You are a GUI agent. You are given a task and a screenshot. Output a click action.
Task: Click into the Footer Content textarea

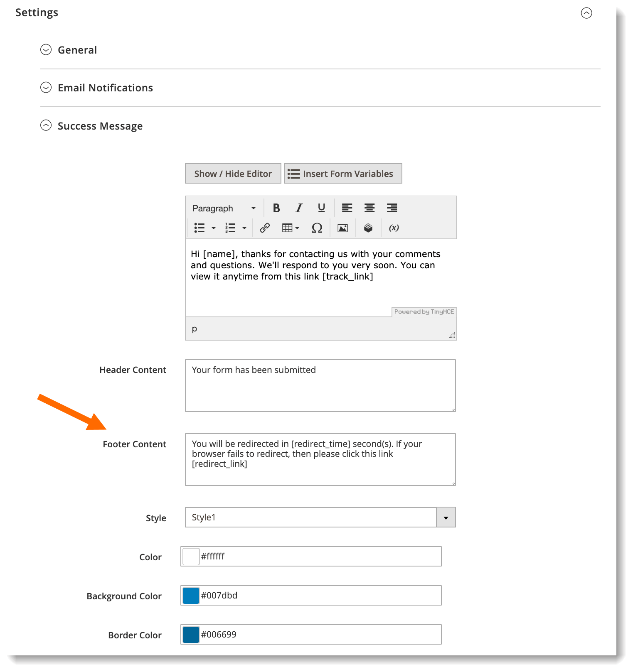point(320,460)
